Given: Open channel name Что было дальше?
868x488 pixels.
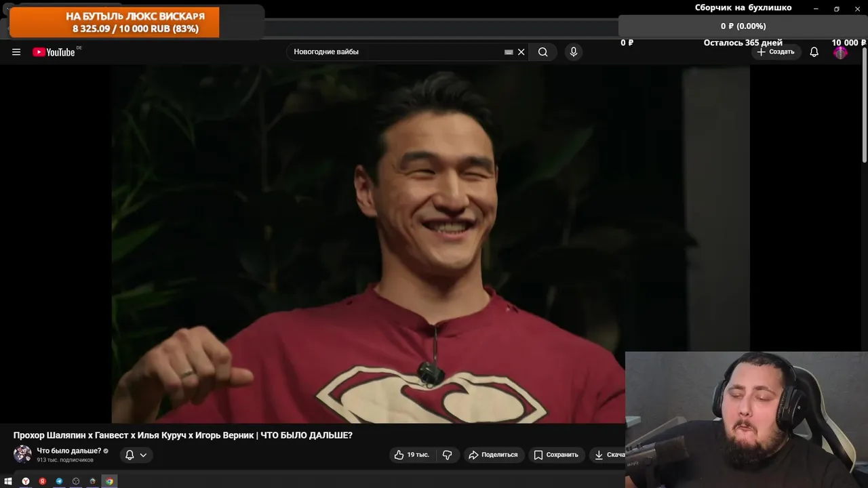Looking at the screenshot, I should pyautogui.click(x=68, y=451).
